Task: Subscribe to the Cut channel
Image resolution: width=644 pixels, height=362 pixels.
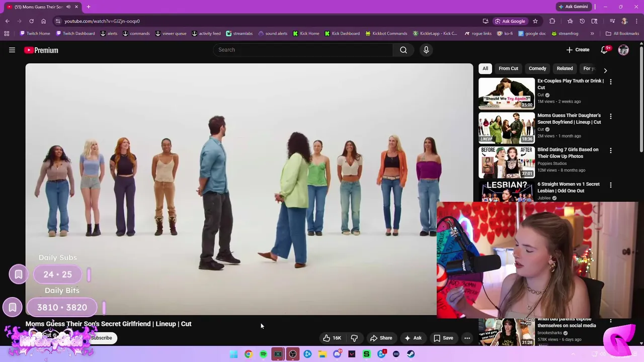Action: point(101,338)
